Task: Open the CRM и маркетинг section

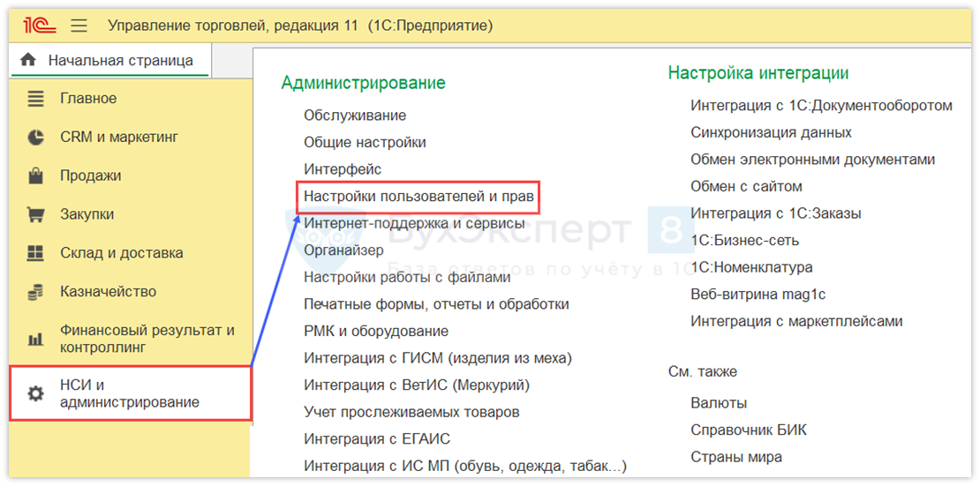Action: pyautogui.click(x=130, y=138)
